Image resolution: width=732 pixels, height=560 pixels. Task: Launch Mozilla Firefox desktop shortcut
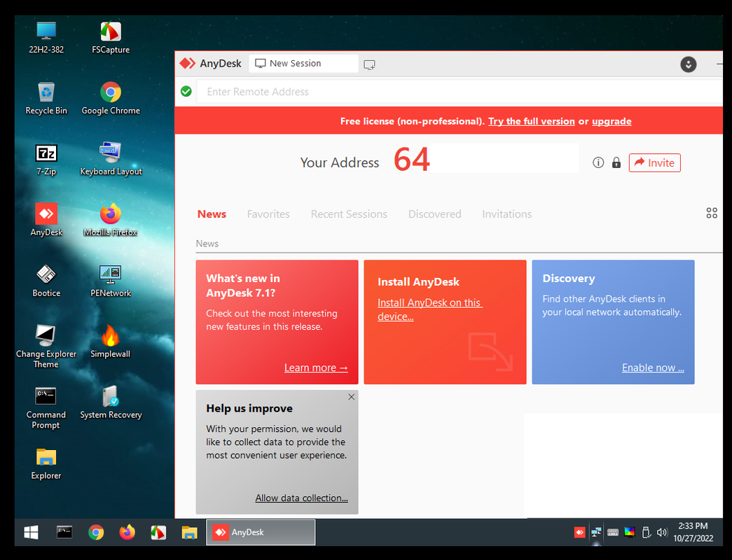pyautogui.click(x=111, y=220)
